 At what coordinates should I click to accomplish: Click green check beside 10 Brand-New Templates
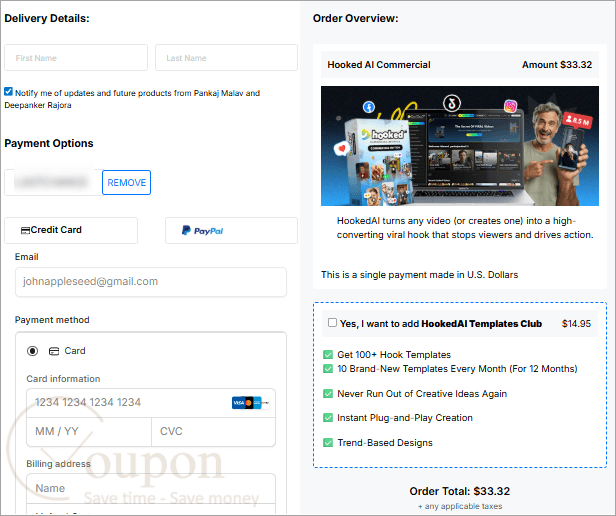pos(328,369)
